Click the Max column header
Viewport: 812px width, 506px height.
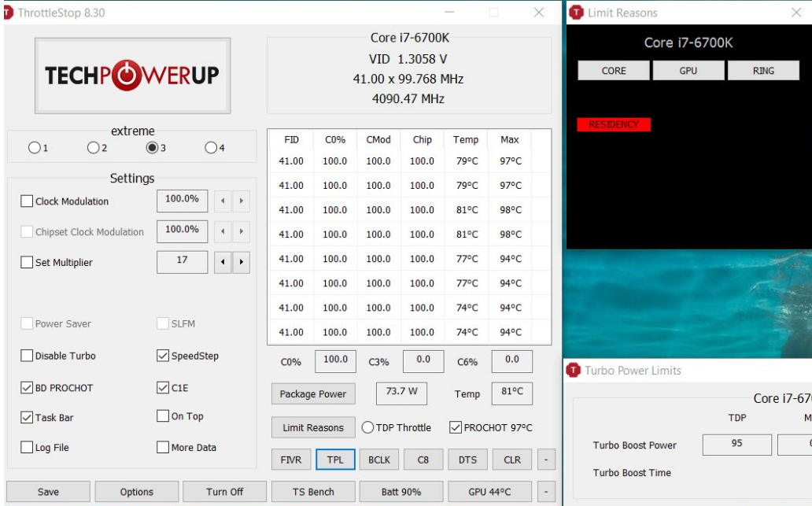click(x=510, y=140)
